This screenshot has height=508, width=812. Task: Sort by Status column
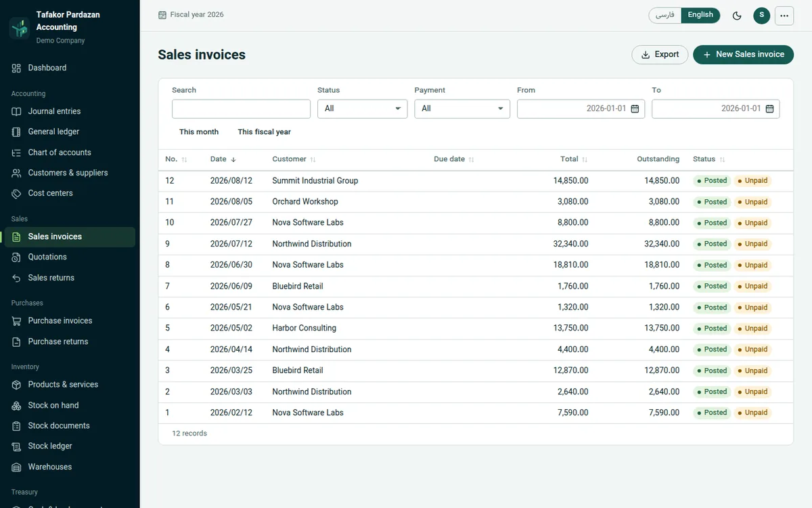click(709, 160)
